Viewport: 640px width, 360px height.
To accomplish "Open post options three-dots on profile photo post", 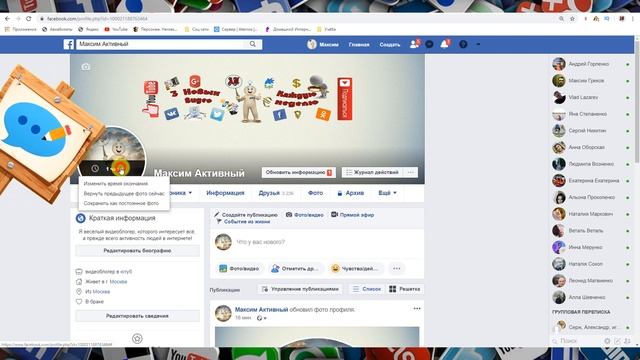I will coord(417,309).
